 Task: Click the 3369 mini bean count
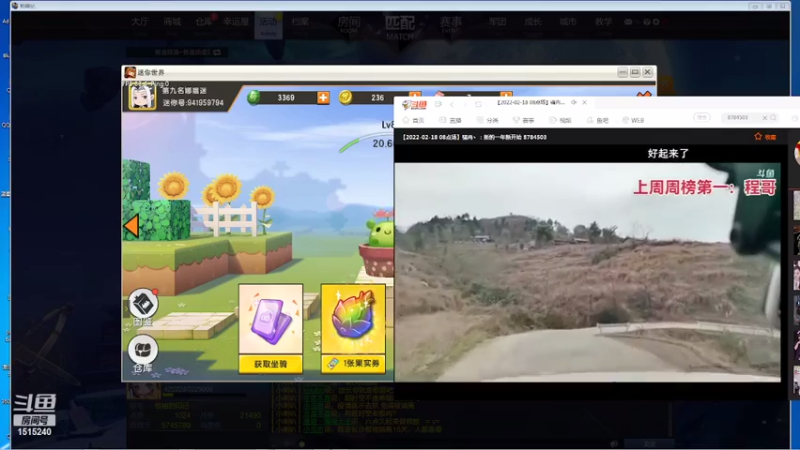(286, 97)
